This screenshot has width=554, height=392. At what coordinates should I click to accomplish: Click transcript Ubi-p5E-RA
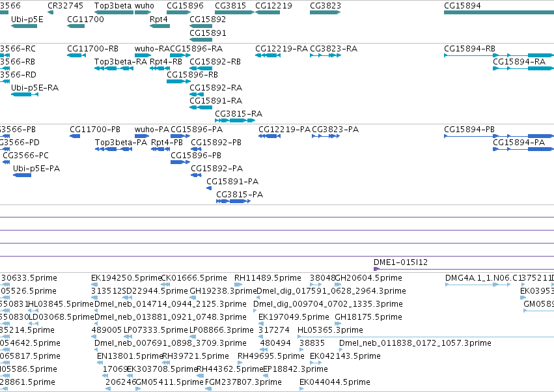click(x=24, y=94)
